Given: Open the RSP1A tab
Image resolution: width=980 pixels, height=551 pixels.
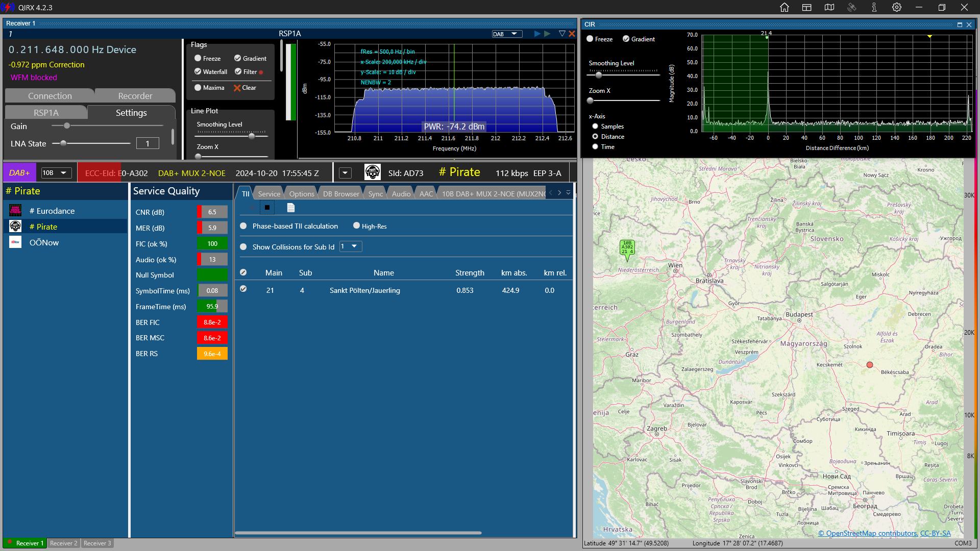Looking at the screenshot, I should coord(46,113).
